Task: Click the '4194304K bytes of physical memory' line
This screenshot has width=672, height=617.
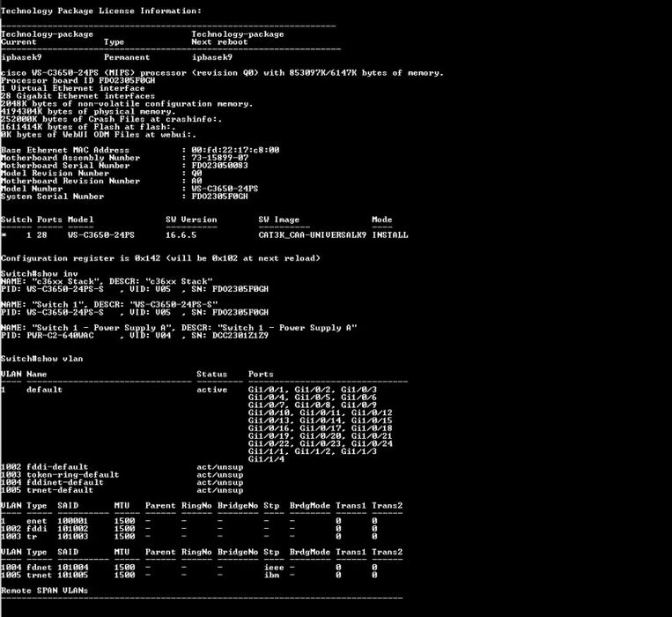Action: click(88, 111)
